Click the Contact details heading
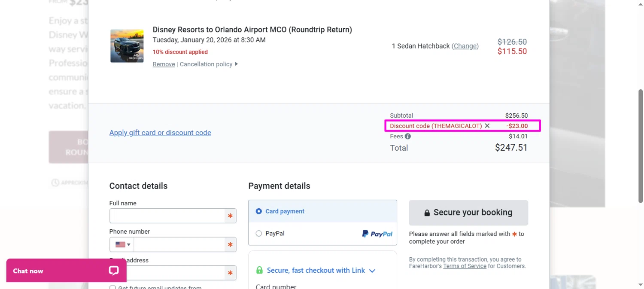644x289 pixels. click(x=138, y=186)
